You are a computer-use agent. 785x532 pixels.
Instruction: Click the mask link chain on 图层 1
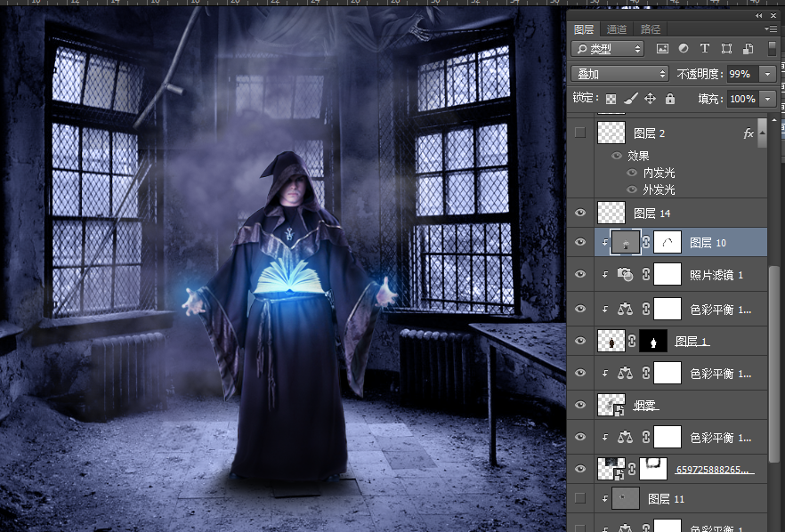[x=632, y=342]
